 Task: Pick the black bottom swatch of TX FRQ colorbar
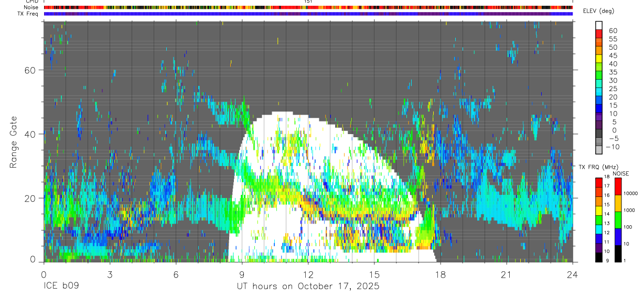598,257
